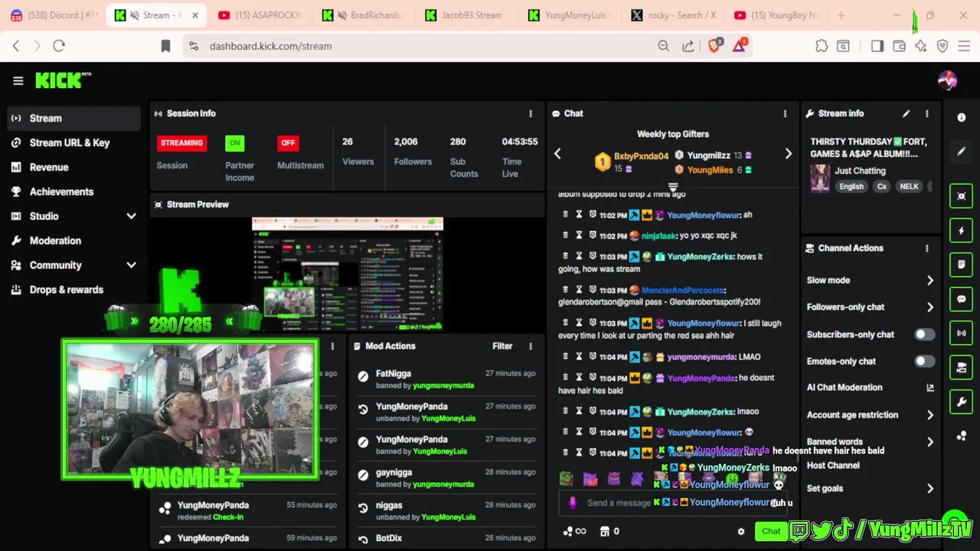Show previous weekly top gifters

[557, 154]
